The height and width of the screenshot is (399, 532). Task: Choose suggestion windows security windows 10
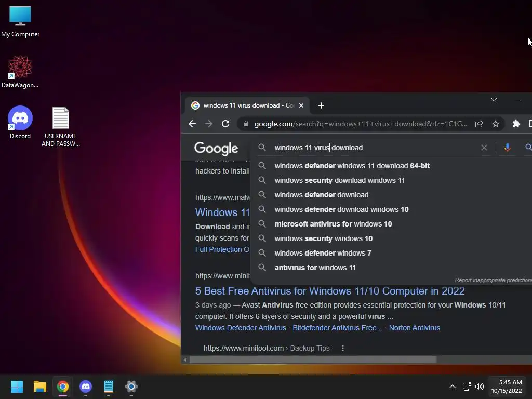pyautogui.click(x=323, y=239)
